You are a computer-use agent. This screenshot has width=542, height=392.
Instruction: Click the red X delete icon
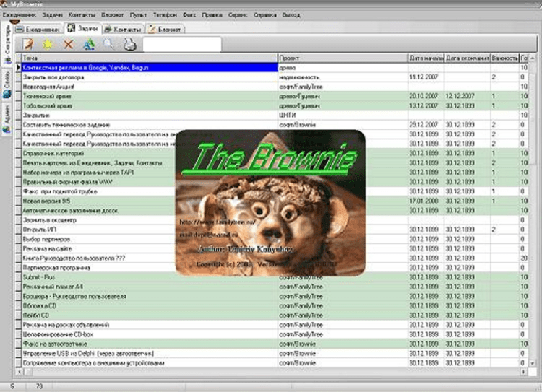pos(69,45)
